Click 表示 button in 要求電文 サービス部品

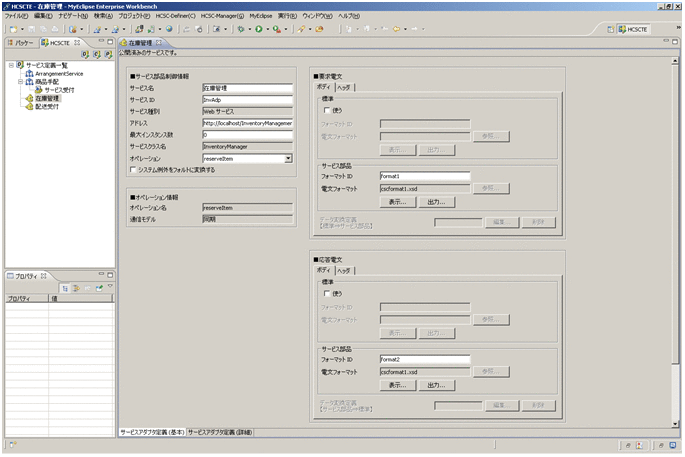click(397, 201)
